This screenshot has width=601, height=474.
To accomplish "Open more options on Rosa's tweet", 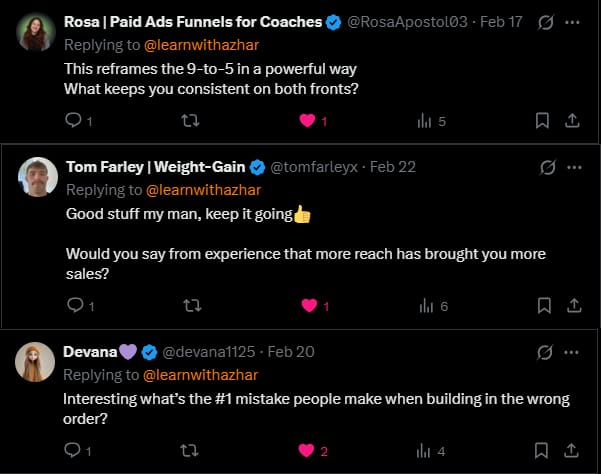I will (571, 21).
